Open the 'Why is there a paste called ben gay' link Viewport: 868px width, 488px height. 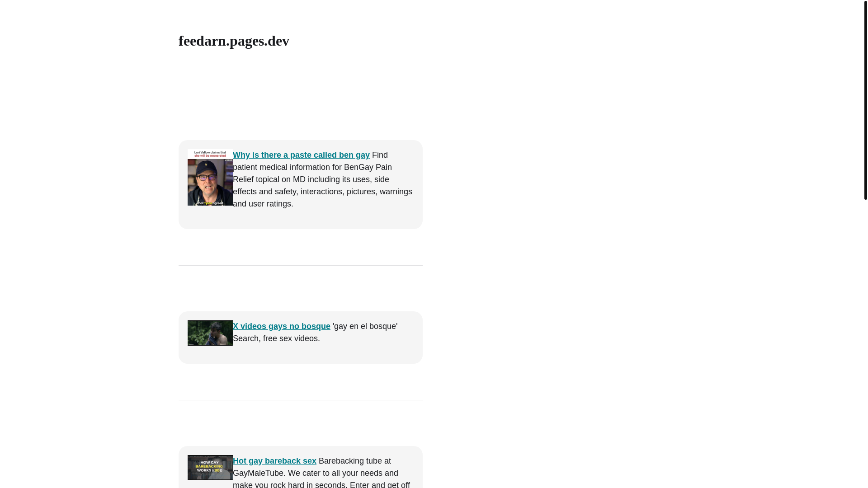pyautogui.click(x=301, y=155)
